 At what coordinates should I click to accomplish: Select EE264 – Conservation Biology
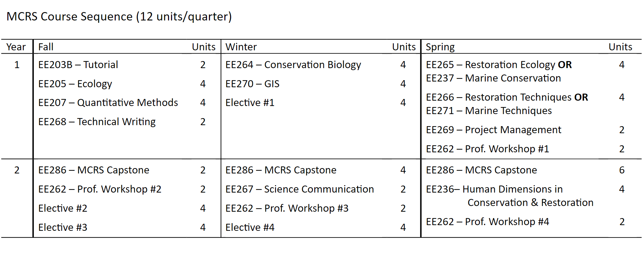293,65
